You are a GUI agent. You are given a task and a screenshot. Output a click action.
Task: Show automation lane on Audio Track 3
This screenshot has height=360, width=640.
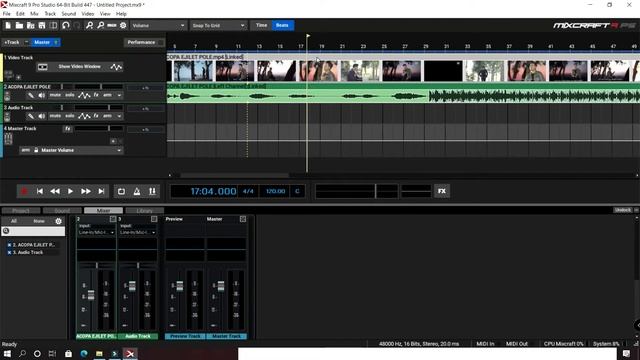(84, 116)
